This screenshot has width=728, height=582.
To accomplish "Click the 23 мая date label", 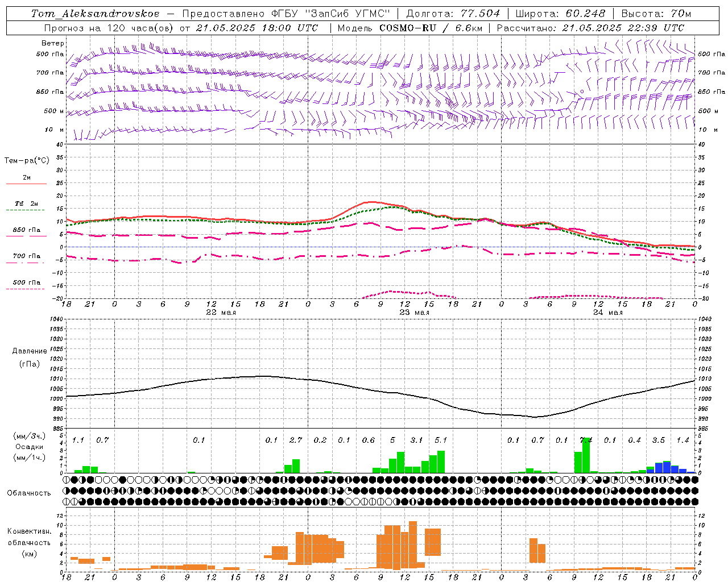I will tap(414, 313).
